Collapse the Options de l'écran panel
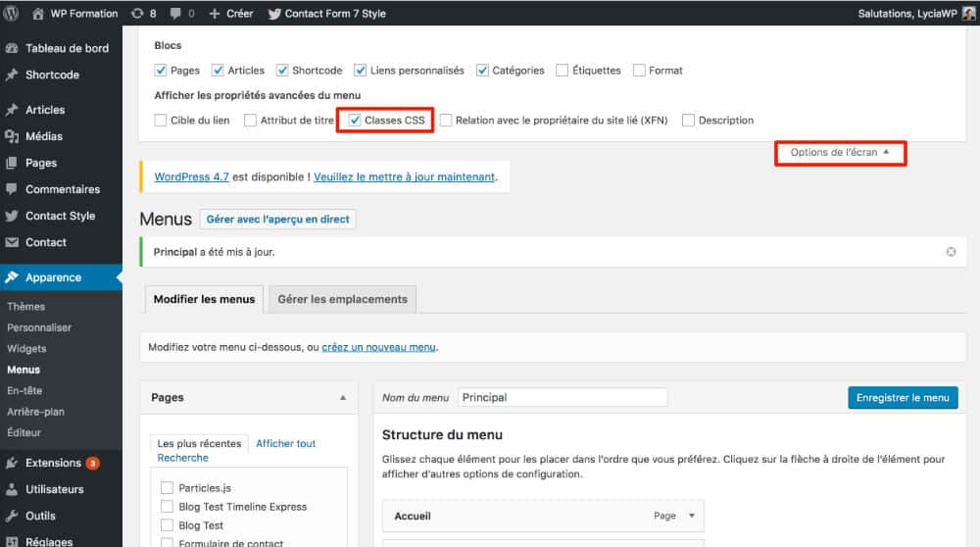This screenshot has width=980, height=547. 840,153
